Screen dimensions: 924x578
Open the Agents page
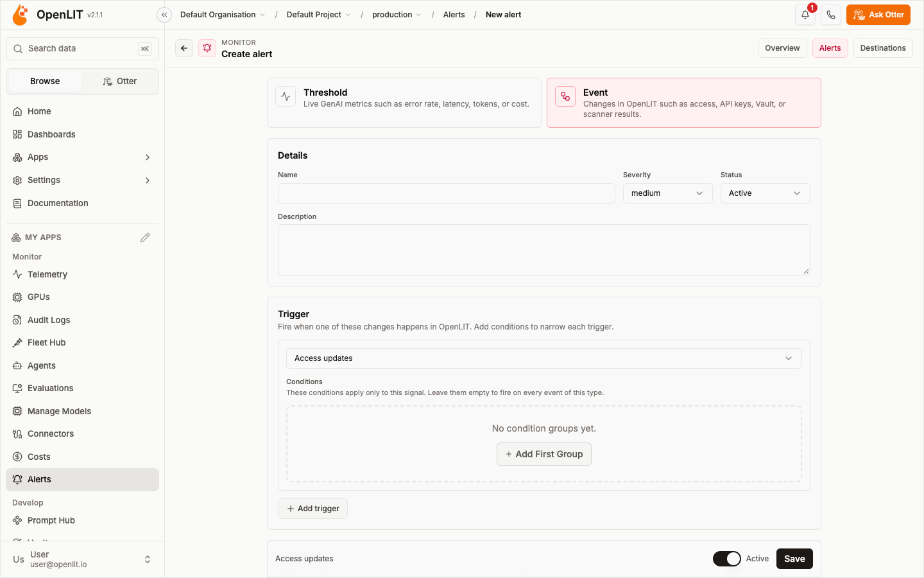click(82, 365)
